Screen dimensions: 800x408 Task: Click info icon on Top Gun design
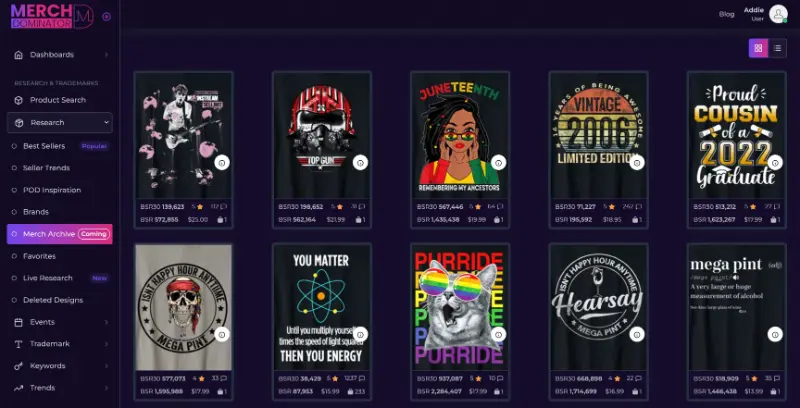(360, 163)
